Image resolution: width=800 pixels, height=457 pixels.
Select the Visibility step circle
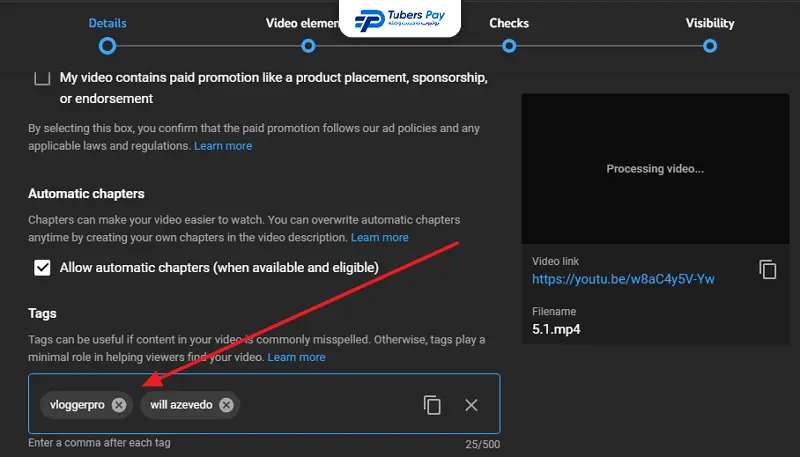710,46
